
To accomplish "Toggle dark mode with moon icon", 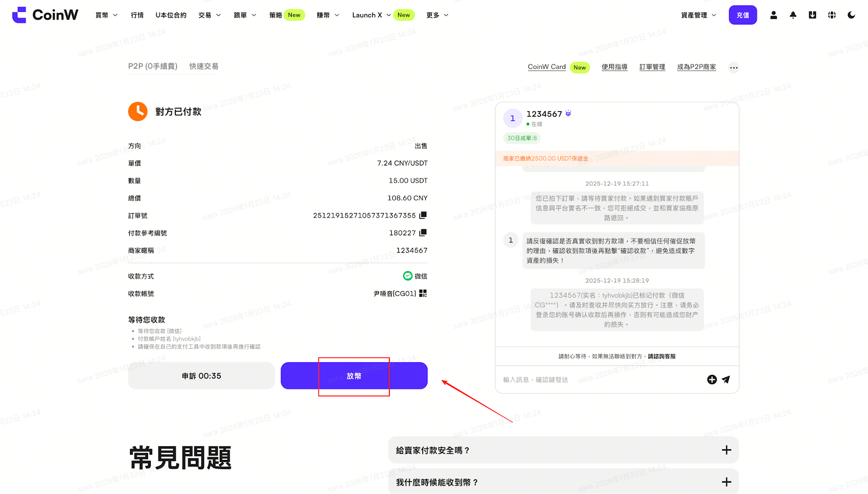I will [x=851, y=15].
